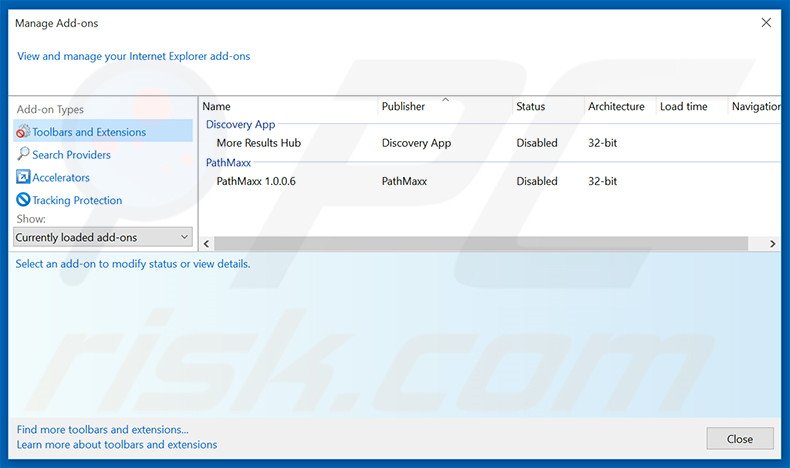The width and height of the screenshot is (790, 468).
Task: Close the Manage Add-ons window with X
Action: click(766, 23)
